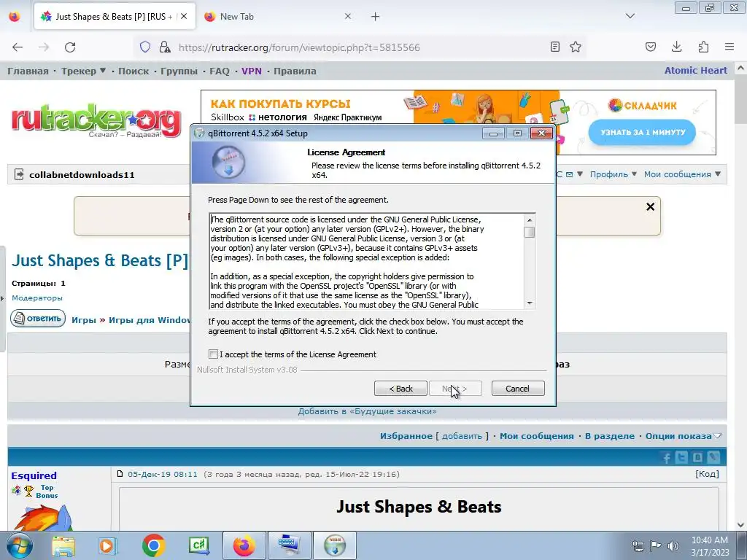Viewport: 747px width, 560px height.
Task: Open the Just Shapes & Beats topic title
Action: click(100, 260)
